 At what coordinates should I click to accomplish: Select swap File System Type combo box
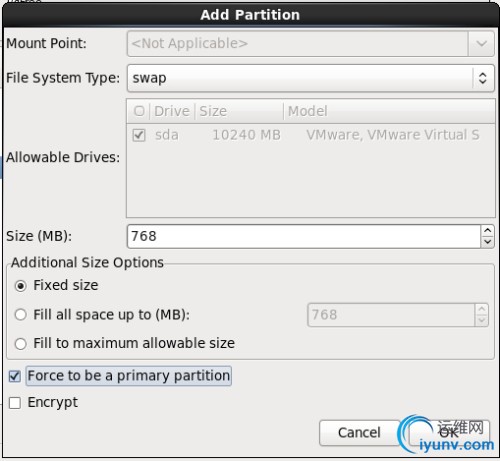coord(310,78)
